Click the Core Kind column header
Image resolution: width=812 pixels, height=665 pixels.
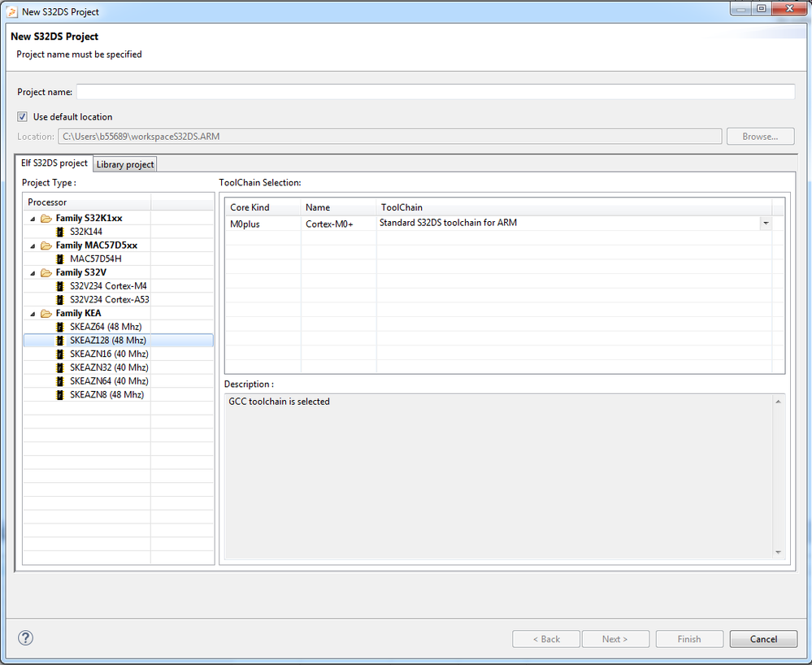tap(263, 207)
